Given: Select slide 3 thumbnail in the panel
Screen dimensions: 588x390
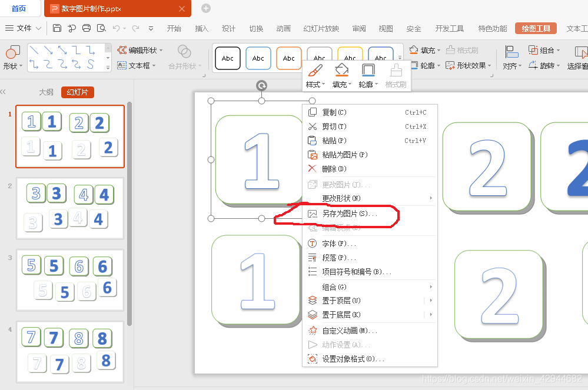Looking at the screenshot, I should tap(69, 281).
